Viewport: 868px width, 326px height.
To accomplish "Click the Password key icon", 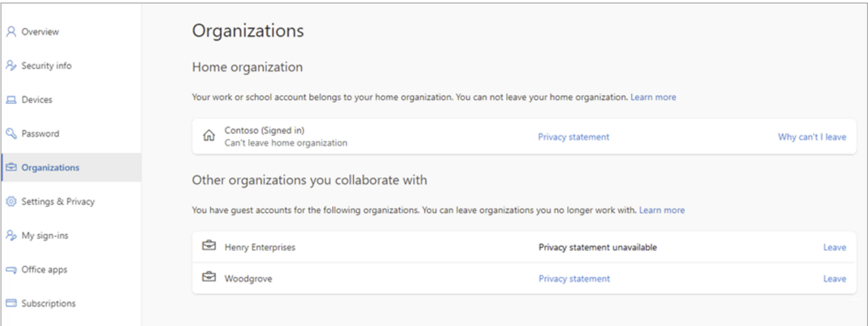I will tap(11, 133).
